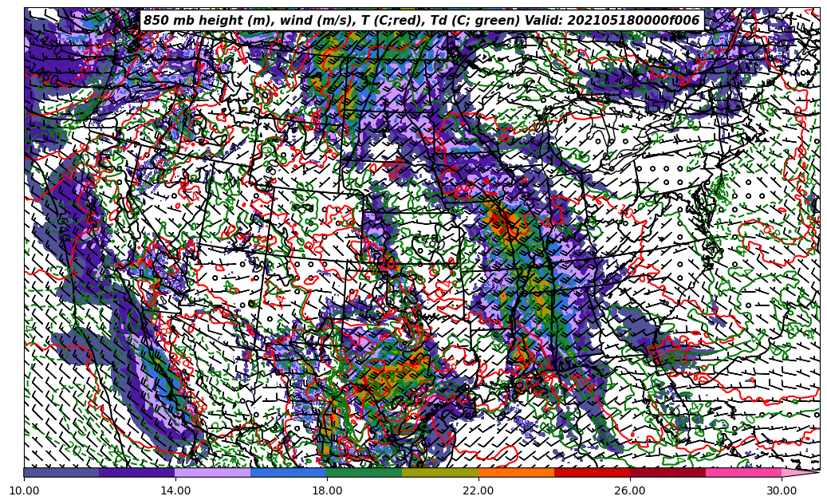Click the 26.00 colorbar tick label
This screenshot has height=504, width=827.
tap(630, 490)
